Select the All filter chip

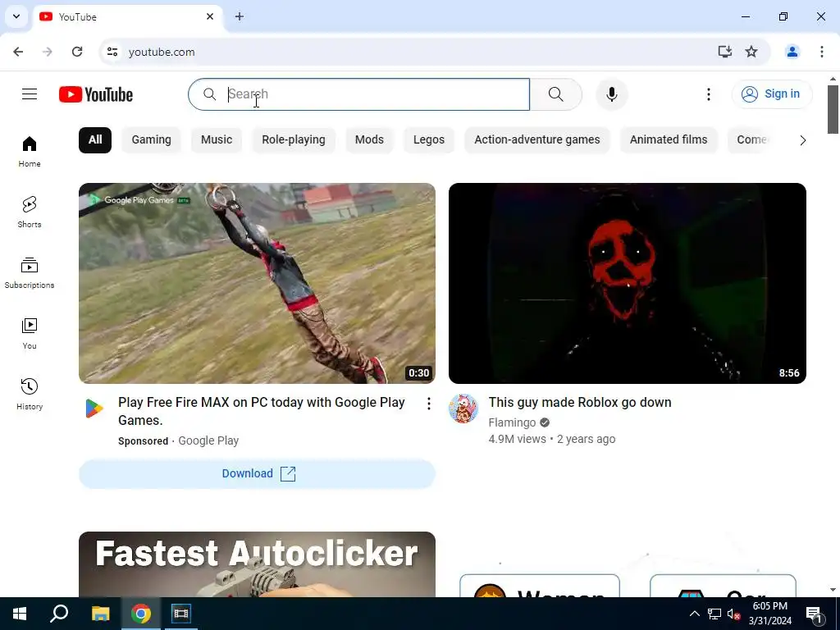[x=95, y=139]
